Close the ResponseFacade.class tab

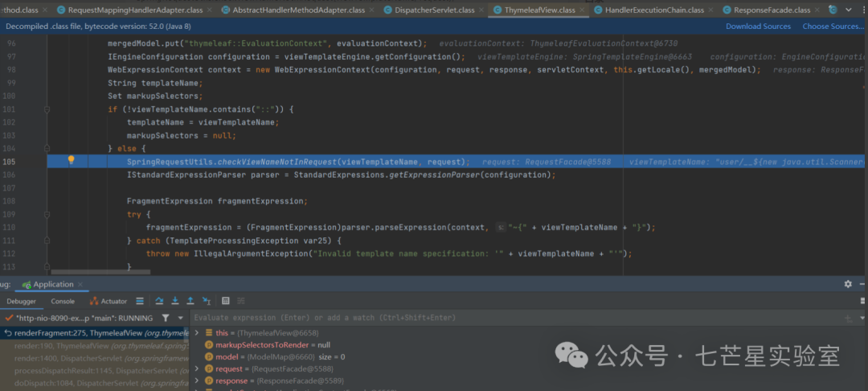pos(817,10)
